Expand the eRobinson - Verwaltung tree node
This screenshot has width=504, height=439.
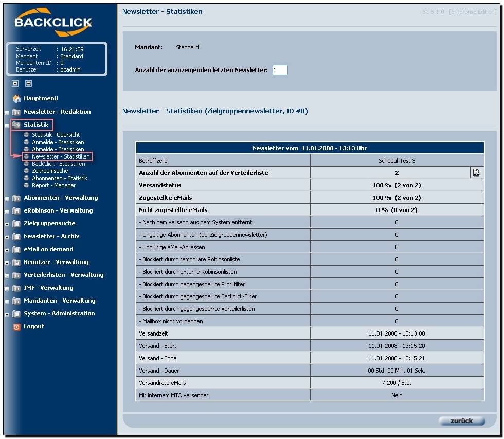(7, 212)
